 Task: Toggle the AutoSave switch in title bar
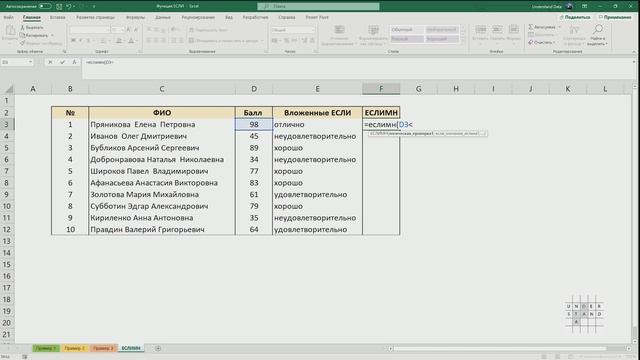click(45, 6)
